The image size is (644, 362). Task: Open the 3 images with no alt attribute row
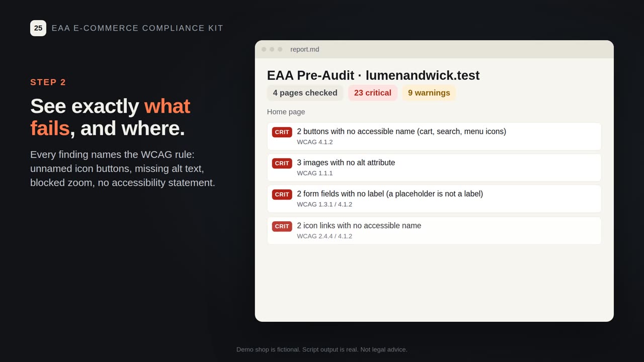point(434,167)
